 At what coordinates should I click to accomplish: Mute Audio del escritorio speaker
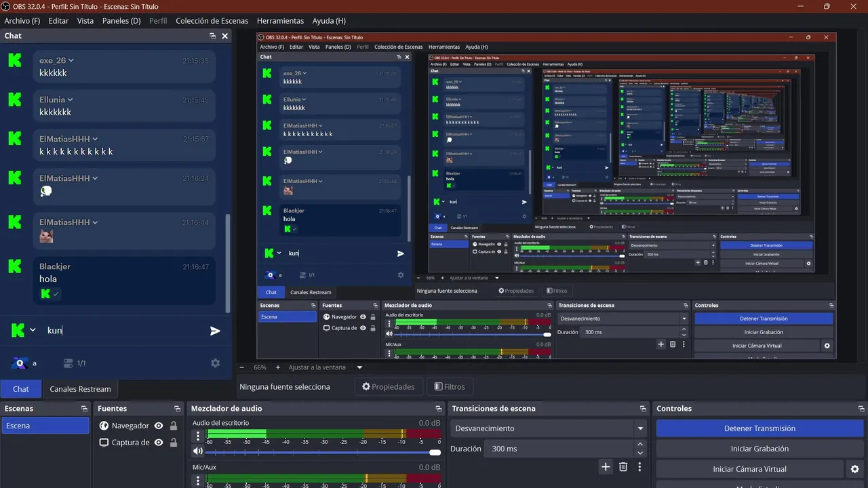tap(198, 451)
